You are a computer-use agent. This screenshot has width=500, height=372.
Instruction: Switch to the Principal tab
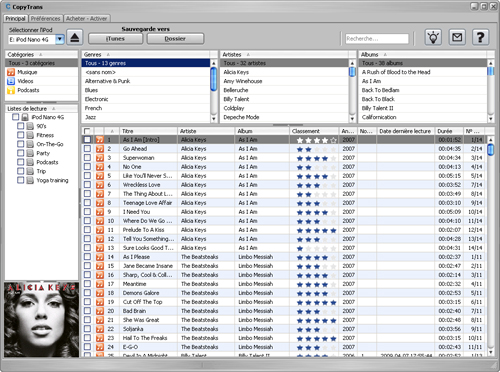pyautogui.click(x=15, y=18)
